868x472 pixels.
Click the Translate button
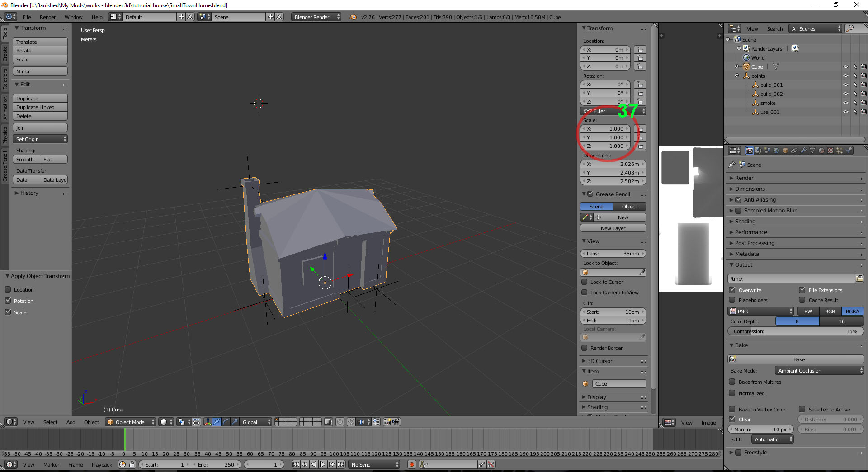pyautogui.click(x=40, y=42)
